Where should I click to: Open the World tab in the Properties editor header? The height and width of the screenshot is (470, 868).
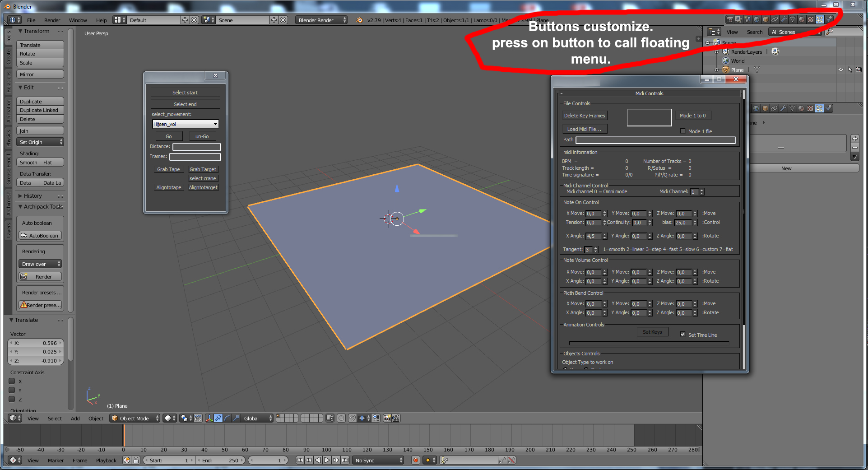[x=756, y=108]
